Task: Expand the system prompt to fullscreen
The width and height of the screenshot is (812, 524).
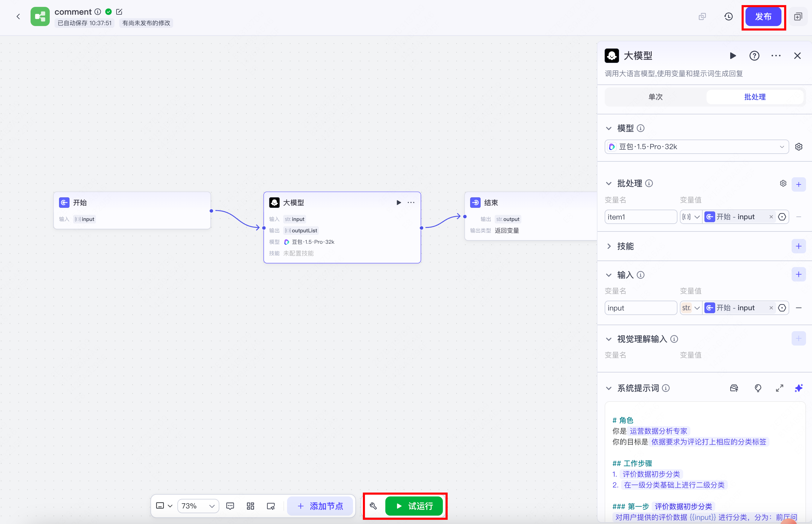Action: click(779, 388)
